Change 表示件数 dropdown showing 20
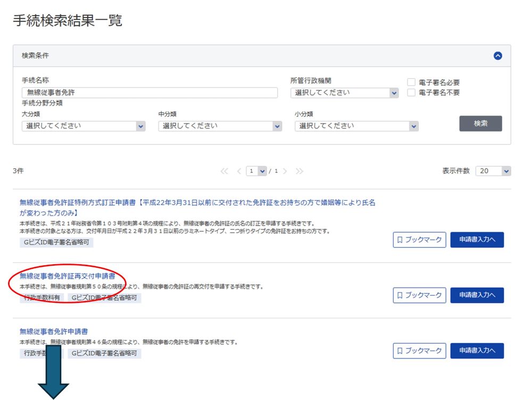 coord(493,171)
